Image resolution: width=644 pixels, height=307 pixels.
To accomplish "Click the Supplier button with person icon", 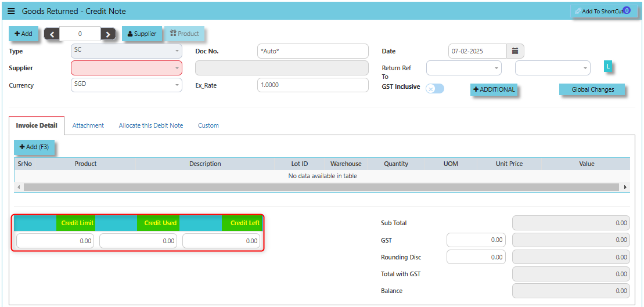I will pos(142,34).
